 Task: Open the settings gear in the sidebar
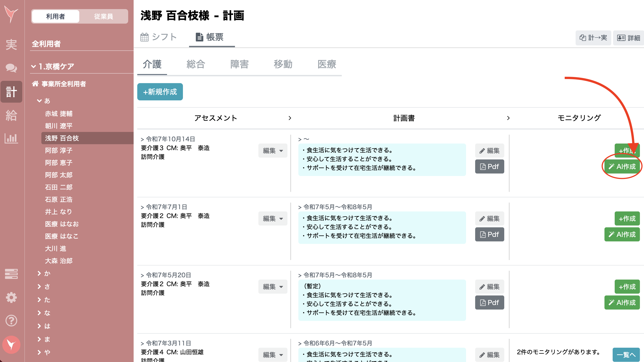tap(11, 297)
